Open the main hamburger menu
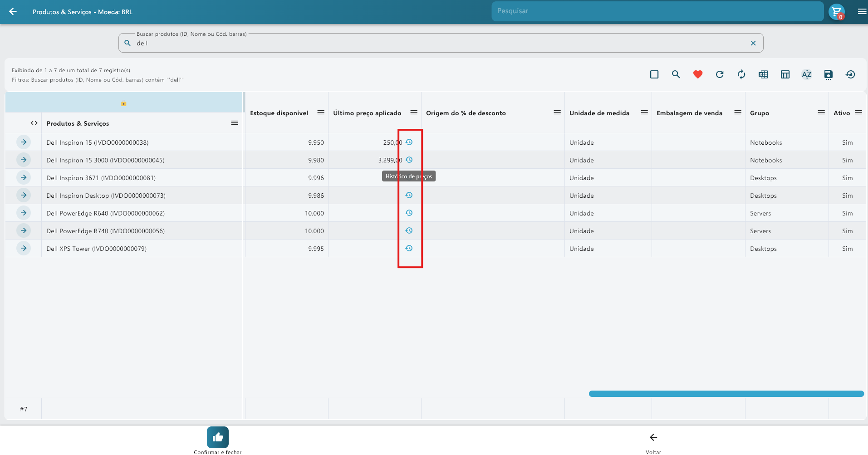The height and width of the screenshot is (455, 868). 862,11
